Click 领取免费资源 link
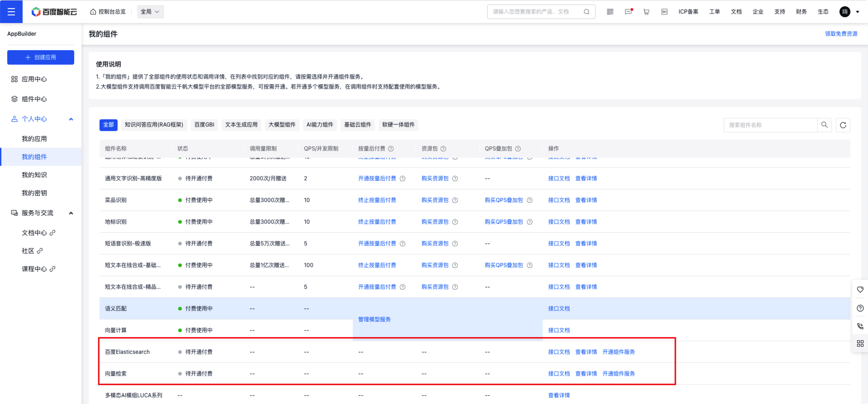Image resolution: width=868 pixels, height=404 pixels. pos(841,34)
